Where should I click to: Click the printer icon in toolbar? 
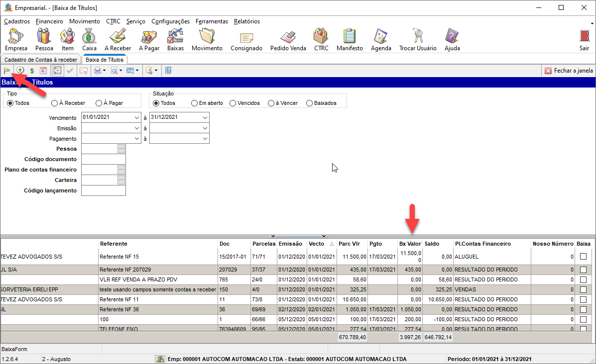pyautogui.click(x=97, y=71)
